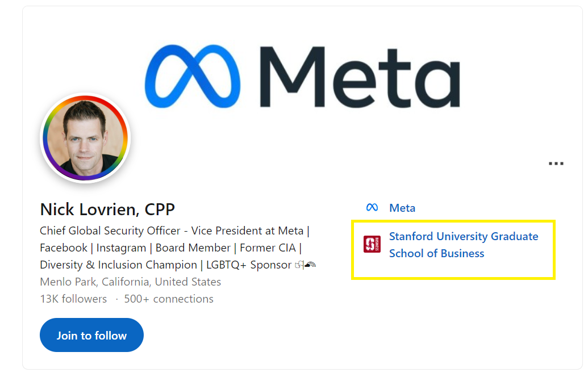Click the rainbow emoji after LGBTQ+ Sponsor

click(x=311, y=265)
